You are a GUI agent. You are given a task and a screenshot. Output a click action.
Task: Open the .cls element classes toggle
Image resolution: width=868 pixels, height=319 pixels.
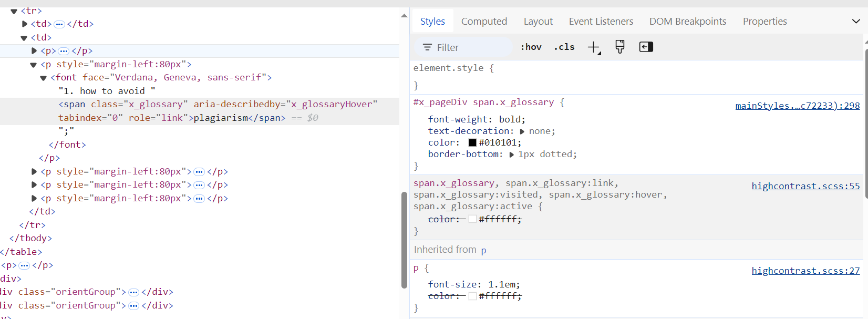click(x=564, y=47)
